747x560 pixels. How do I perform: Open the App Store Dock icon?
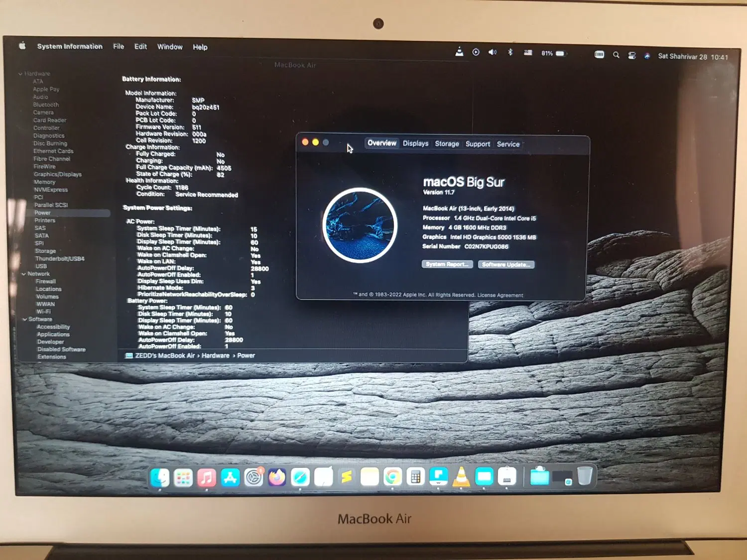pos(230,477)
